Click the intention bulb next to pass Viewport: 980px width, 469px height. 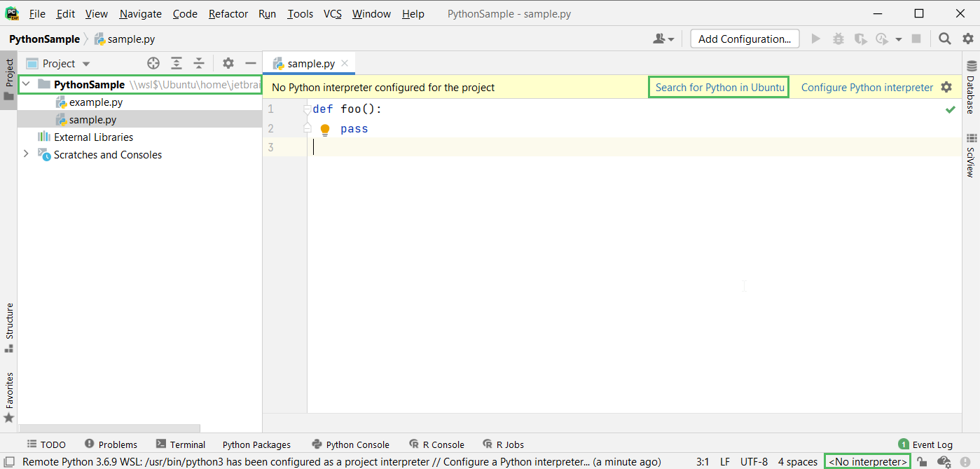tap(324, 129)
